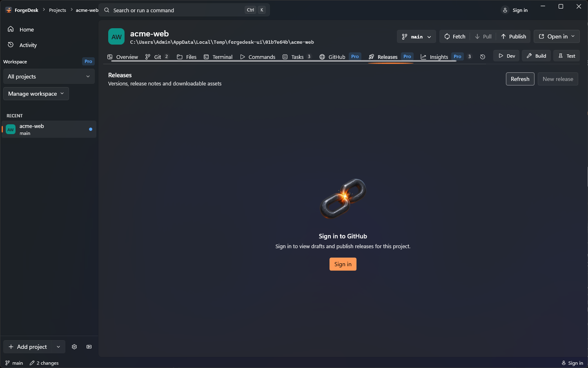
Task: Publish the branch
Action: 513,36
